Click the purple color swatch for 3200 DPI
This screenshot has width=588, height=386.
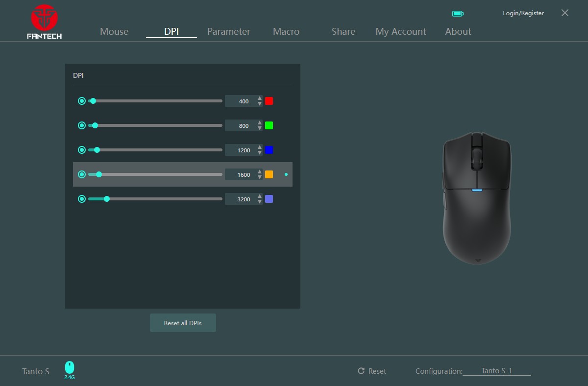269,199
